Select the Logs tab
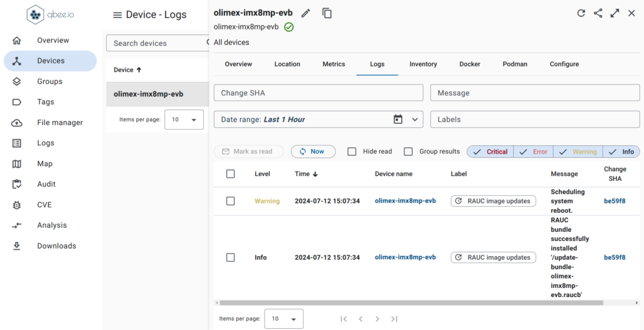644x330 pixels. click(x=377, y=64)
